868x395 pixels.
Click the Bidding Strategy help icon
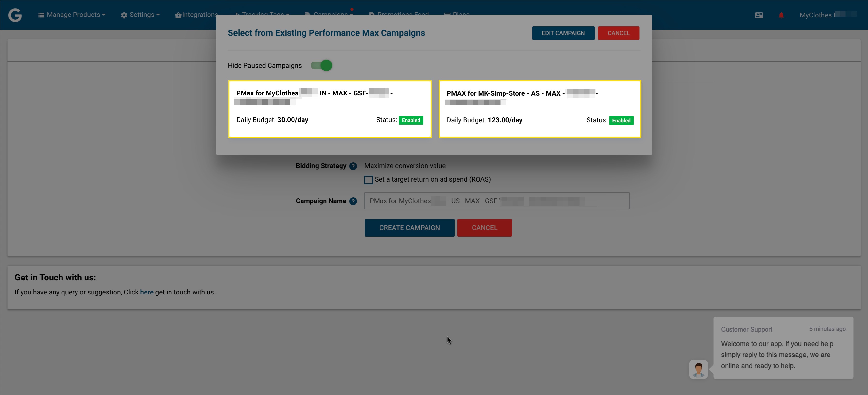click(353, 166)
